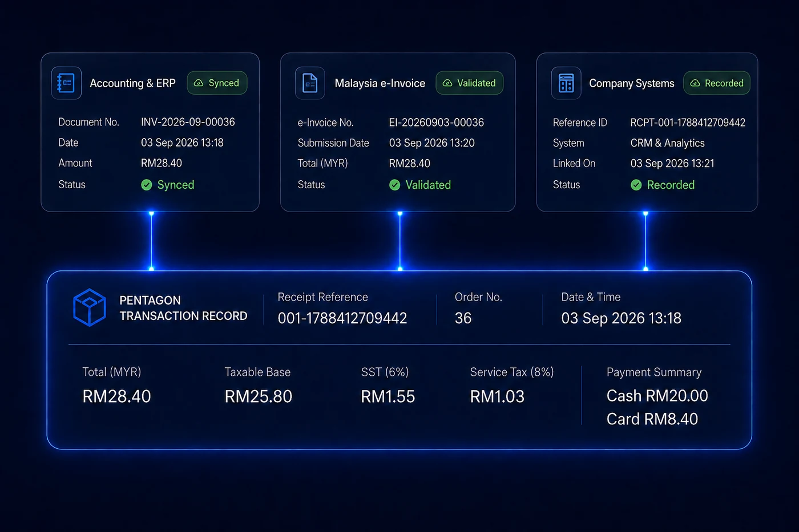
Task: Click the Receipt Reference label
Action: [x=322, y=297]
